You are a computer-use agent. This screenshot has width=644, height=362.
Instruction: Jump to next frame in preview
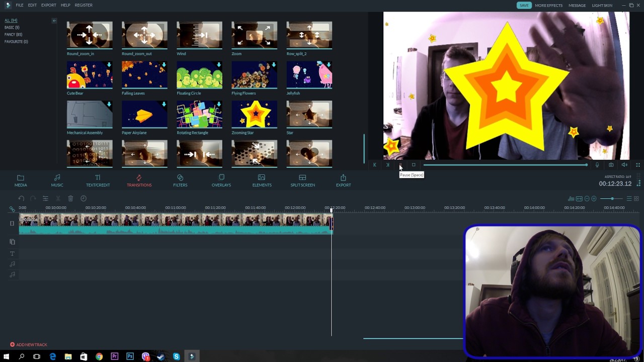tap(387, 165)
